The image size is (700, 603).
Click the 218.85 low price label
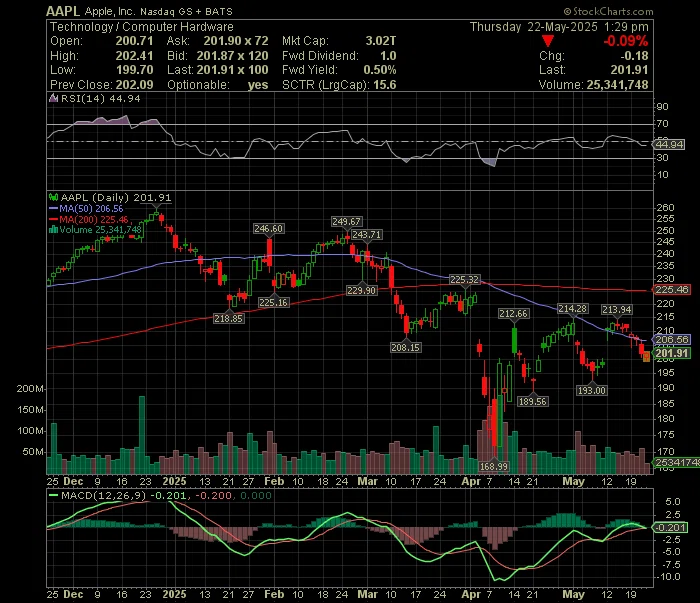coord(229,319)
